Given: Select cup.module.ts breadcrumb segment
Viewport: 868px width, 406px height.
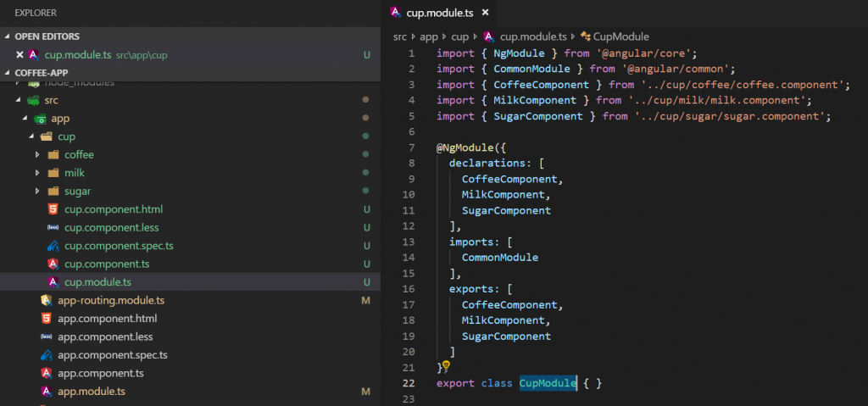Looking at the screenshot, I should (x=533, y=36).
